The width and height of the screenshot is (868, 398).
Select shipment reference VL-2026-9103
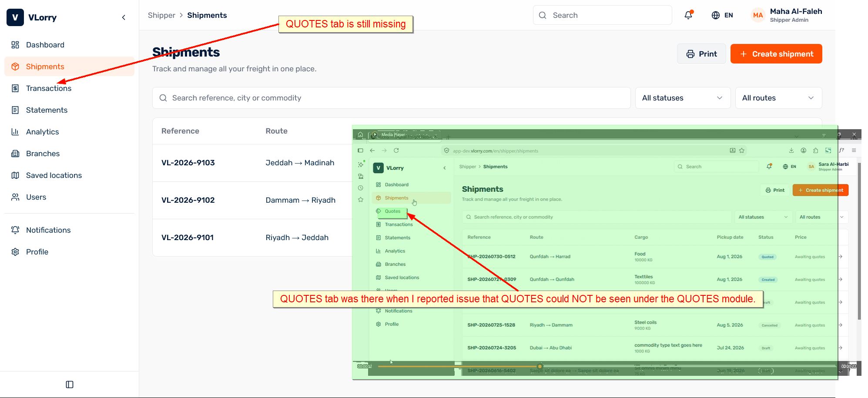click(188, 163)
